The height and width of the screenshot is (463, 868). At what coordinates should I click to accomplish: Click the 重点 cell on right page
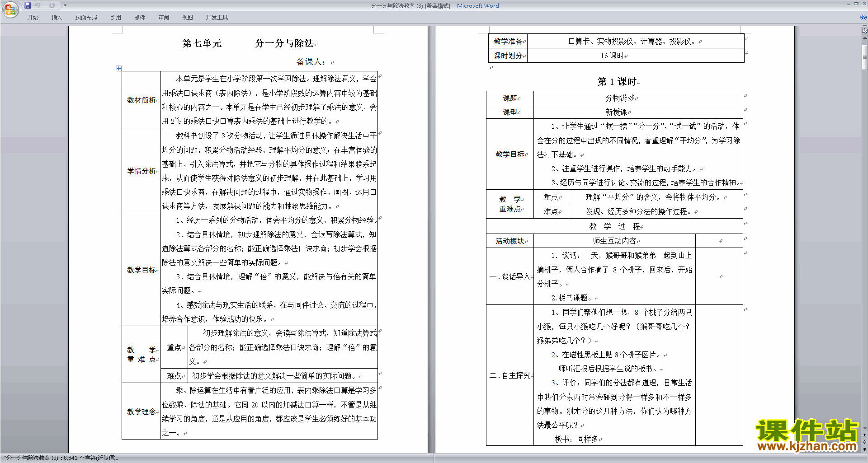coord(551,197)
